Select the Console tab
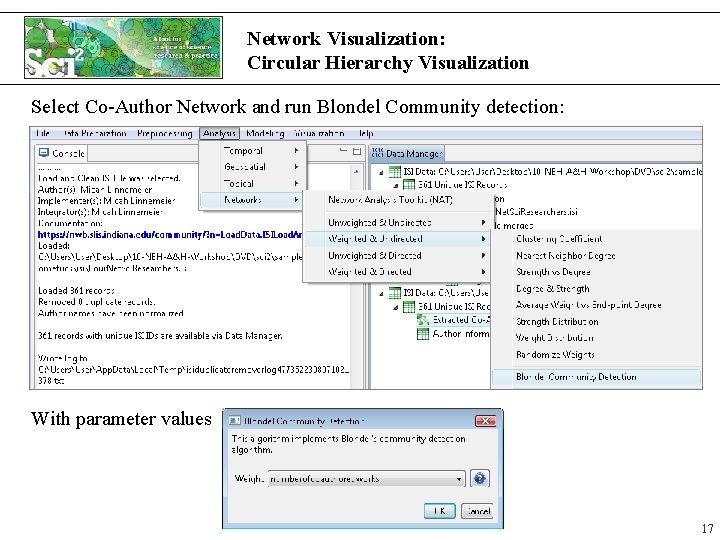The image size is (720, 540). (62, 153)
